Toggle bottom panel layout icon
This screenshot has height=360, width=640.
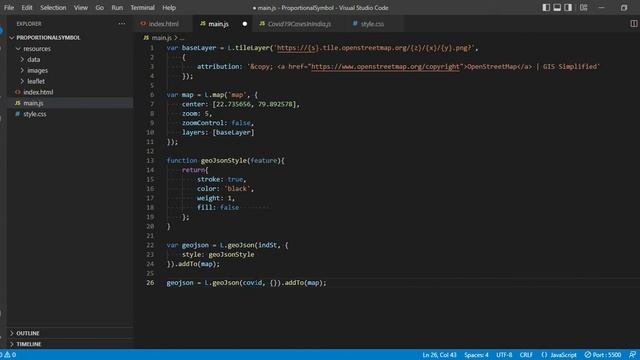coord(557,7)
